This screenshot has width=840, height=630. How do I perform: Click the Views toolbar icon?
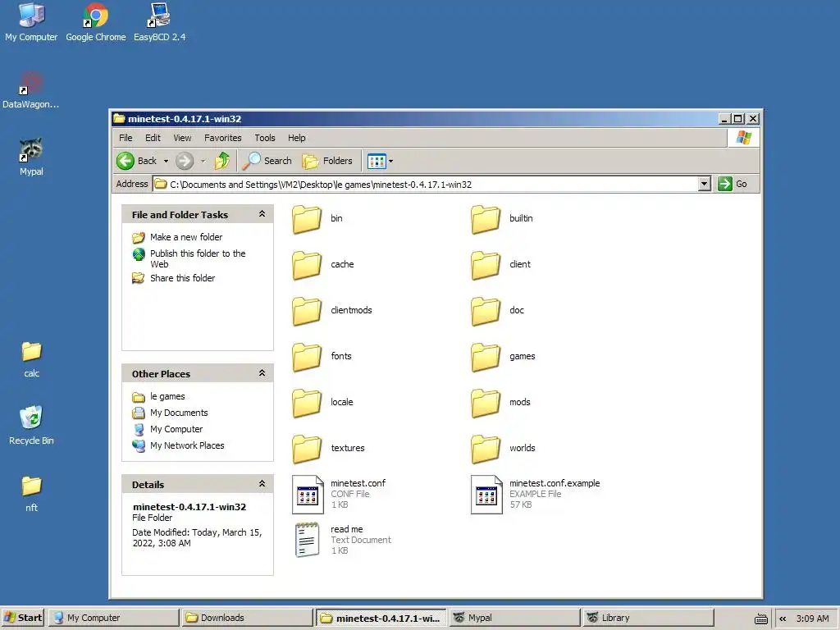[x=377, y=161]
